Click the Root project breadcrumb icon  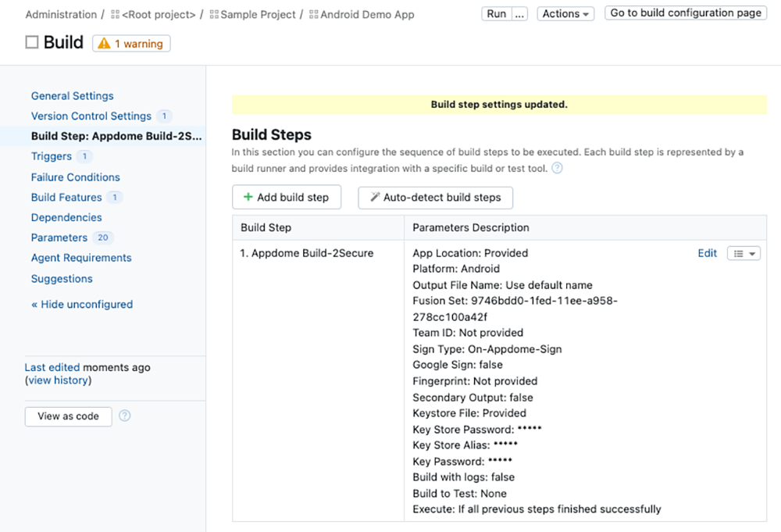pyautogui.click(x=116, y=14)
